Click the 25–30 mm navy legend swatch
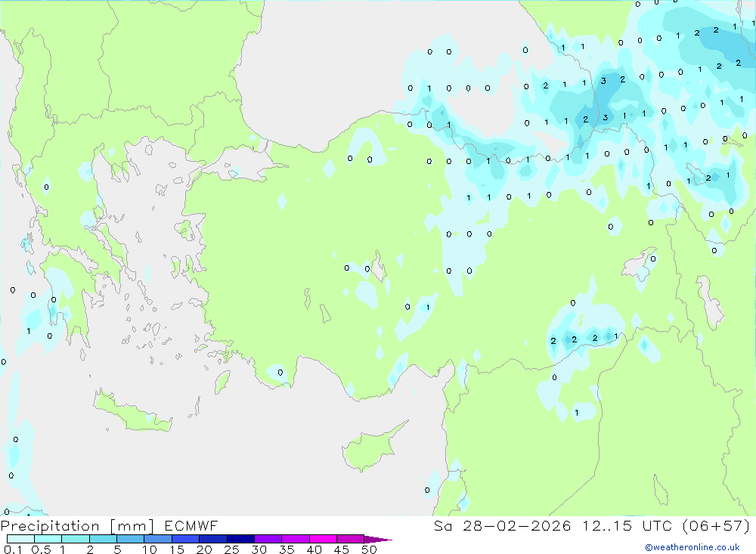 pyautogui.click(x=240, y=539)
